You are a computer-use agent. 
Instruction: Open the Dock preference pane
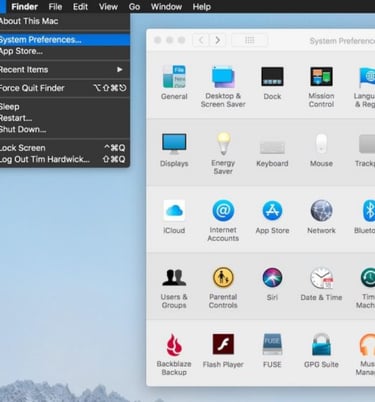272,82
